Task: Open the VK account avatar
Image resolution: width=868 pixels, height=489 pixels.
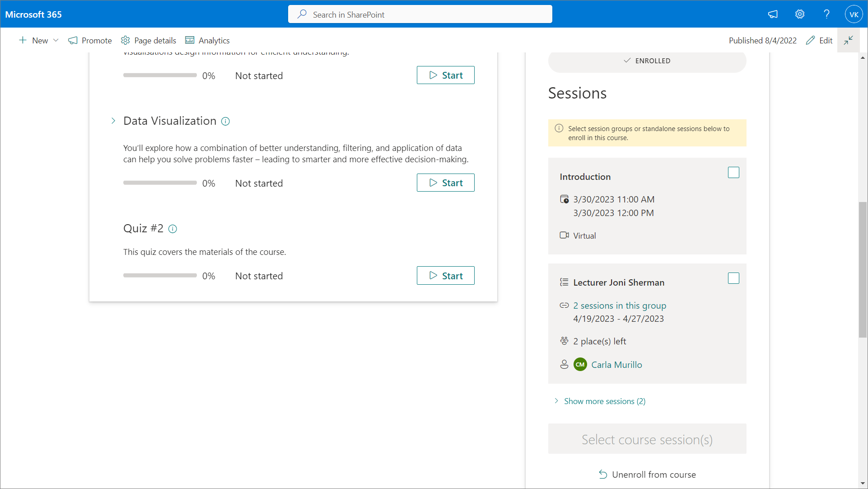Action: pos(854,14)
